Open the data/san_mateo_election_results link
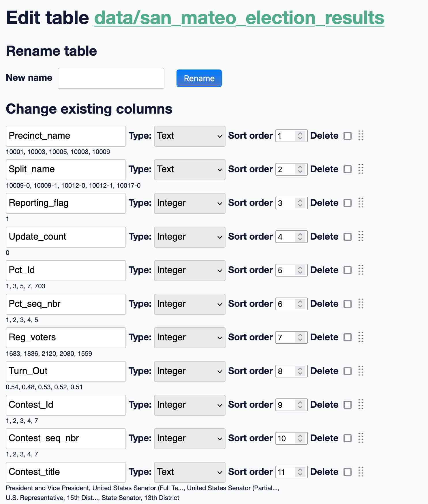This screenshot has width=428, height=504. click(239, 18)
